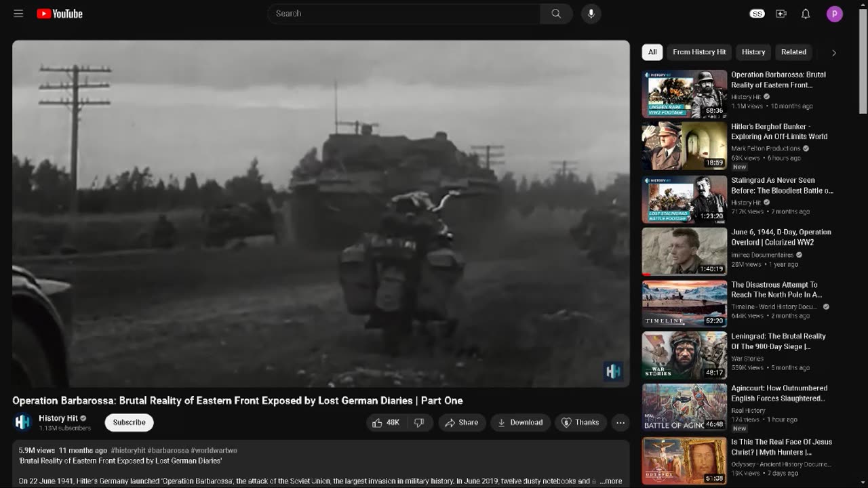868x488 pixels.
Task: Click title 'Agincourt: How Outnumbered'
Action: pos(779,393)
